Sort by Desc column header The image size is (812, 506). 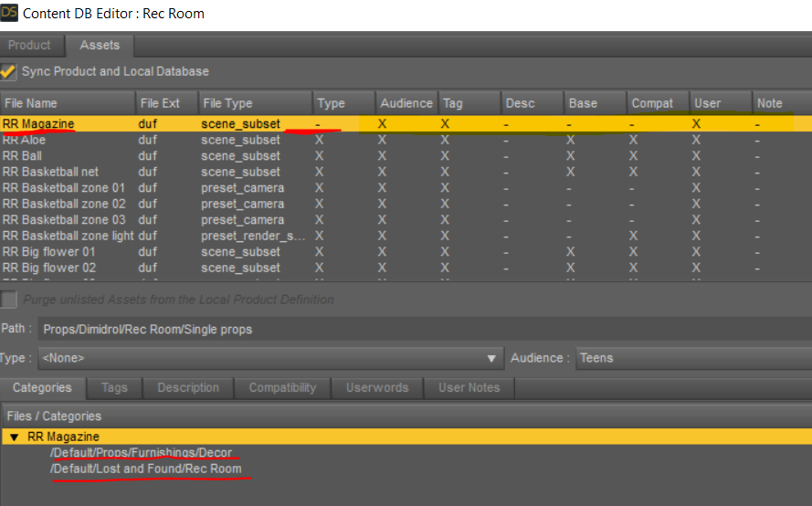[533, 103]
